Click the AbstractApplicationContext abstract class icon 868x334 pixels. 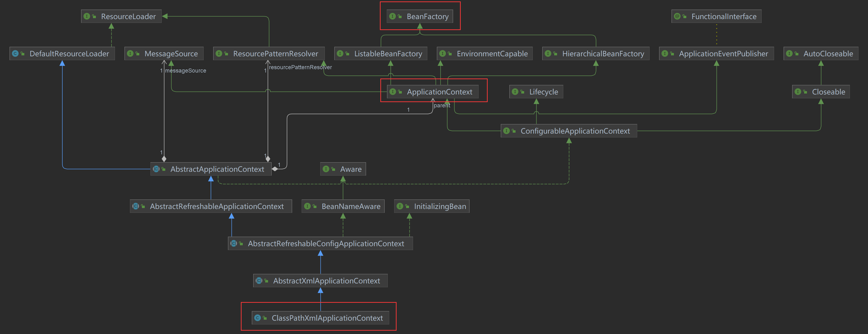[x=156, y=169]
